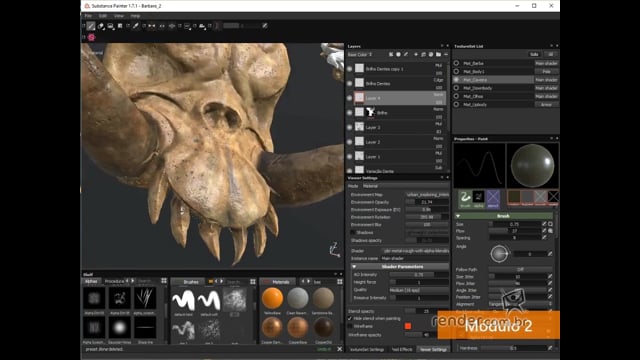Toggle visibility of Layer 3

[349, 127]
